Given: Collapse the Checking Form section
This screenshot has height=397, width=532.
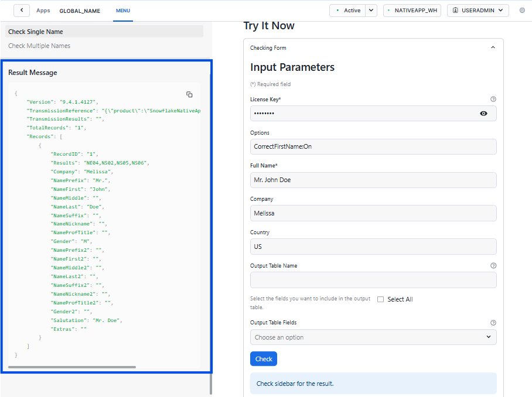Looking at the screenshot, I should 493,47.
